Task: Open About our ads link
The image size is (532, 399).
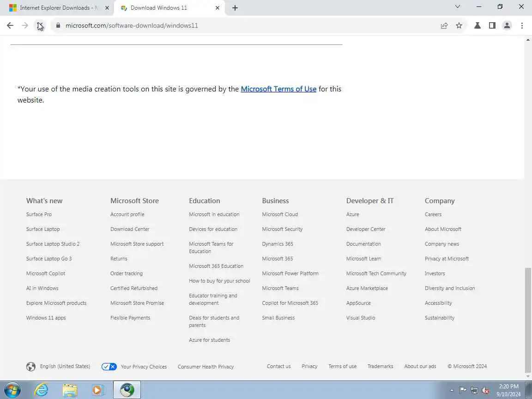Action: point(420,366)
